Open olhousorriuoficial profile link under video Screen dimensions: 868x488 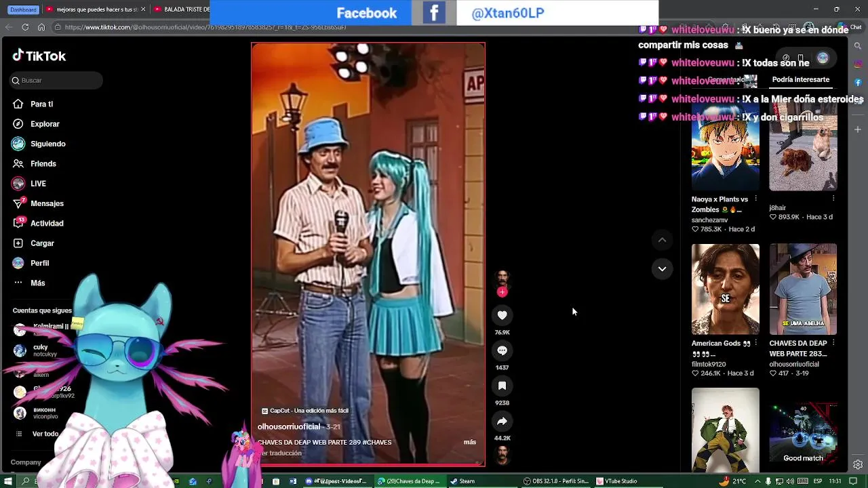pos(289,426)
